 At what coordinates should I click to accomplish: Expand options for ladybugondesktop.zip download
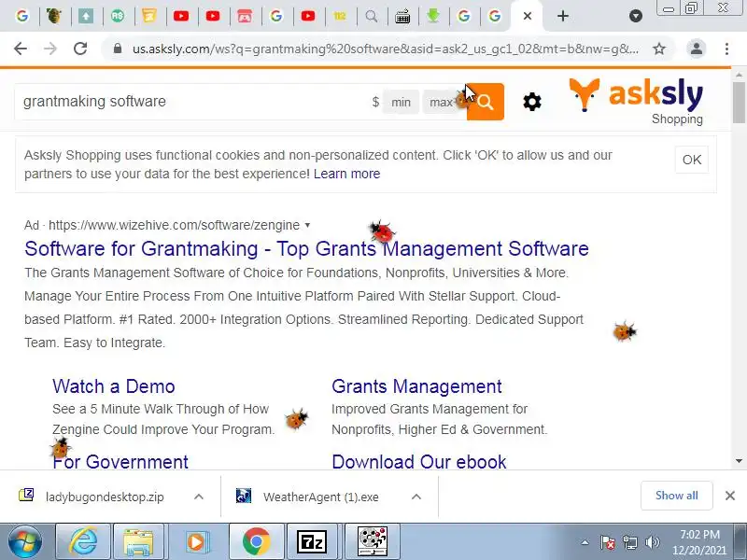(199, 497)
